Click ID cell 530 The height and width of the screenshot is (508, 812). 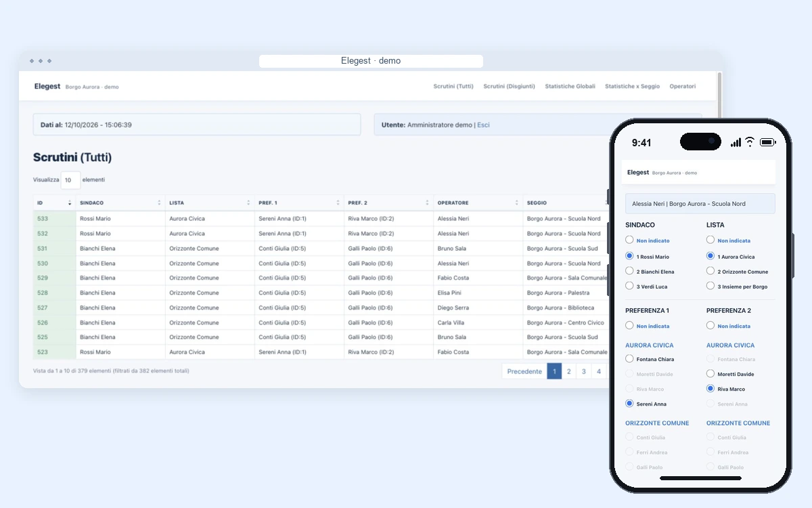(x=55, y=263)
